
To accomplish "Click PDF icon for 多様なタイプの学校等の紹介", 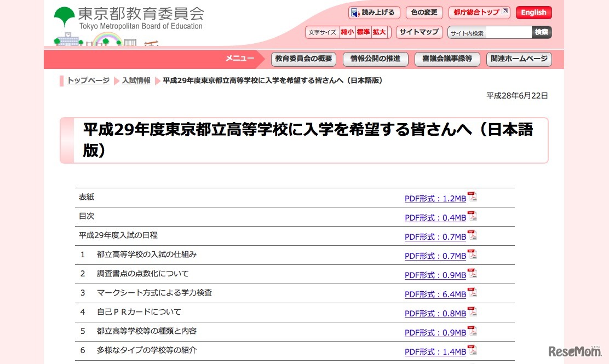I will 472,350.
